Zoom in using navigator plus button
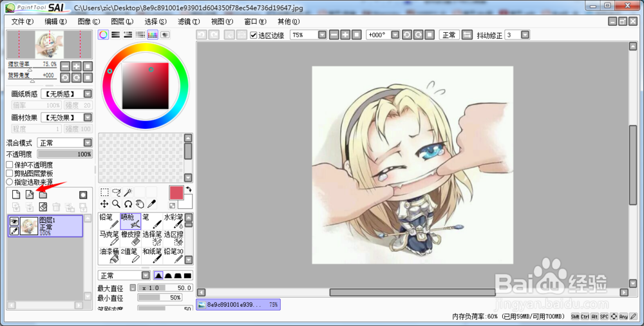644x326 pixels. coord(77,66)
